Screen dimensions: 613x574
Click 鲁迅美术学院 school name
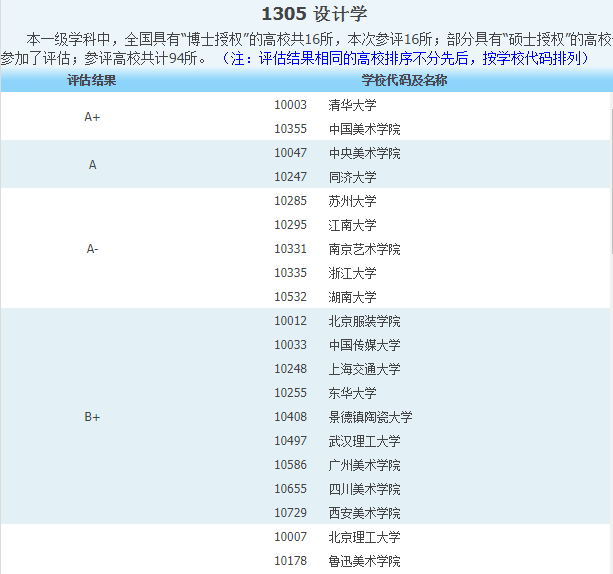(x=364, y=561)
